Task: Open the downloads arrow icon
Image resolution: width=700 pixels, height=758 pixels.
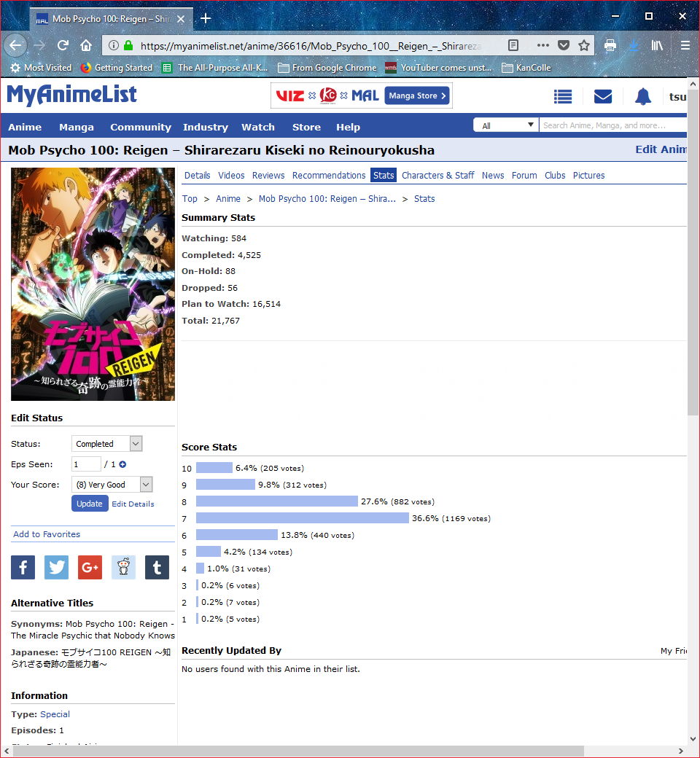Action: (x=633, y=45)
